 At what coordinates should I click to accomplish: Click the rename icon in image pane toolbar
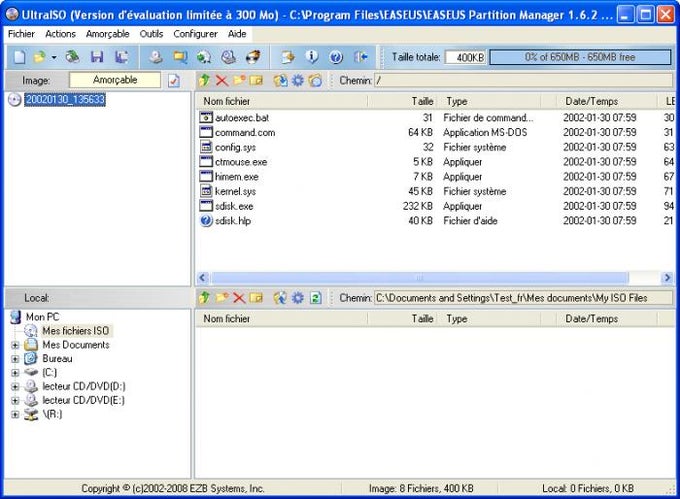pyautogui.click(x=256, y=80)
